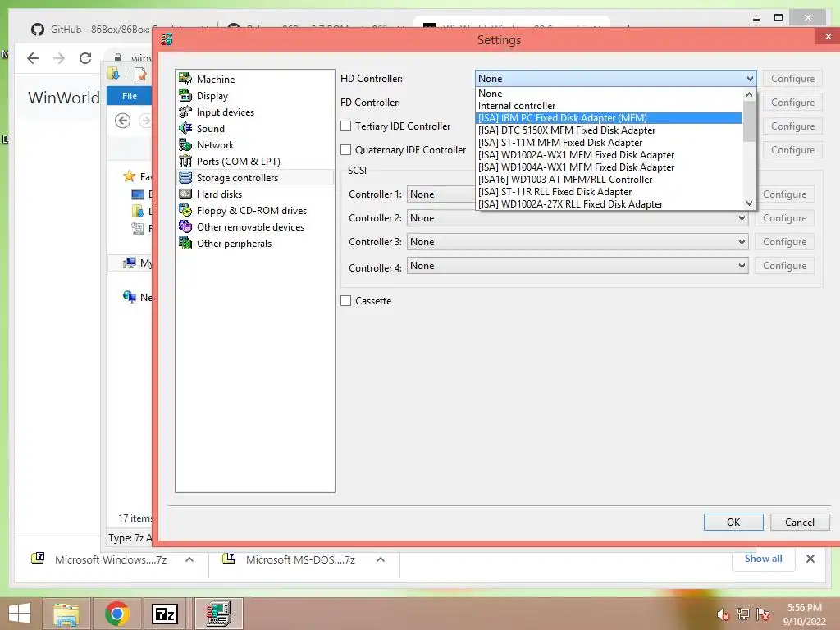The image size is (840, 630).
Task: Choose Internal controller option
Action: pyautogui.click(x=609, y=106)
